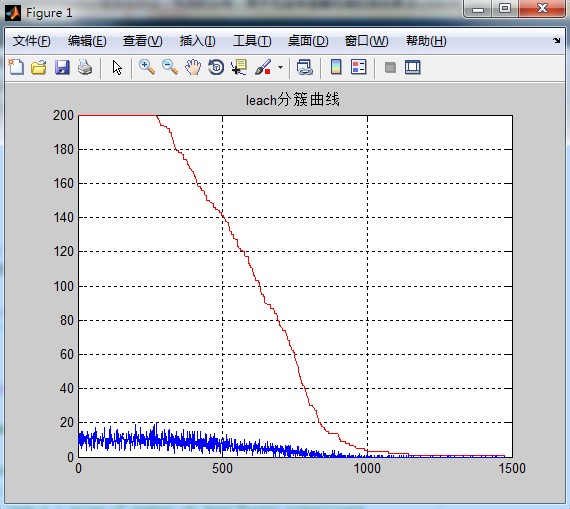Open the 工具(T) menu
Screen dimensions: 570x509
(x=252, y=41)
